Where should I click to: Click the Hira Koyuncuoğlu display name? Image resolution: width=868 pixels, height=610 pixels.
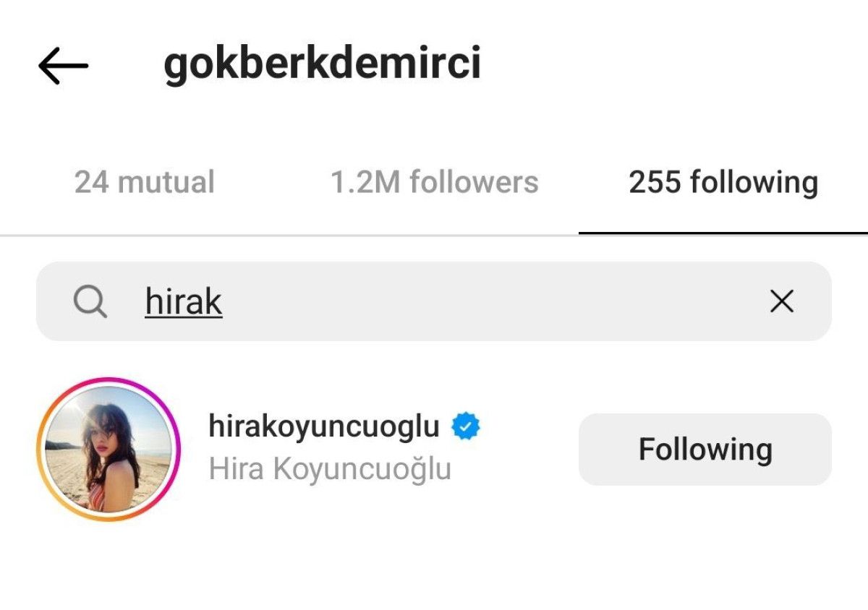pos(330,468)
